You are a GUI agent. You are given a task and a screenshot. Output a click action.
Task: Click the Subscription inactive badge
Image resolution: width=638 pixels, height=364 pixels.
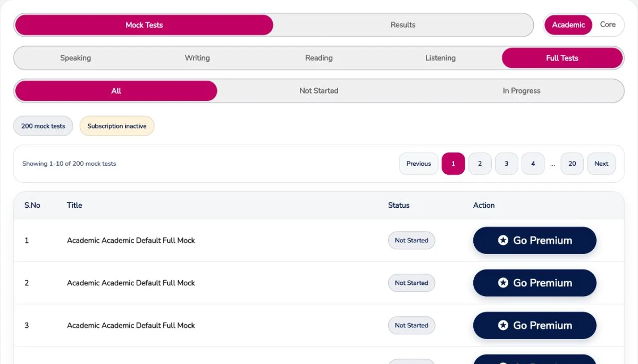117,126
